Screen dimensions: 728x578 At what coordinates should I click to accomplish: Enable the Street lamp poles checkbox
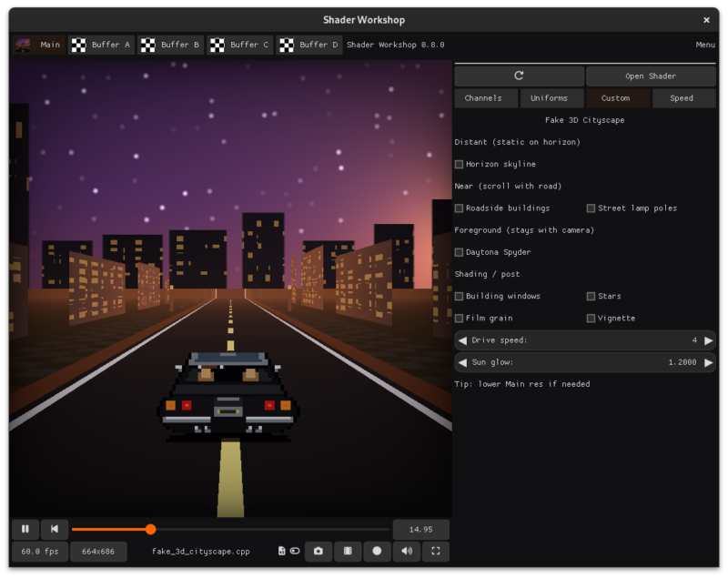coord(591,208)
